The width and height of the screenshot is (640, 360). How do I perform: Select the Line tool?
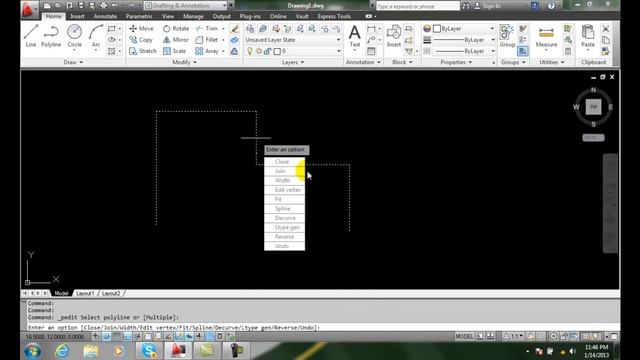pos(31,36)
